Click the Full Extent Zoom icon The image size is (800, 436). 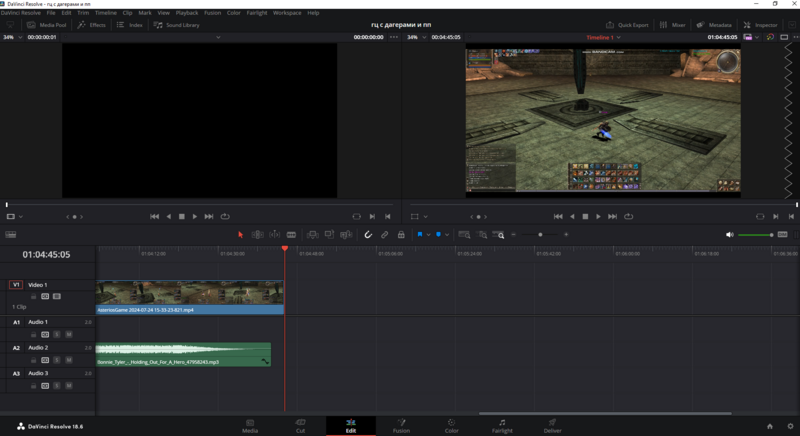464,235
